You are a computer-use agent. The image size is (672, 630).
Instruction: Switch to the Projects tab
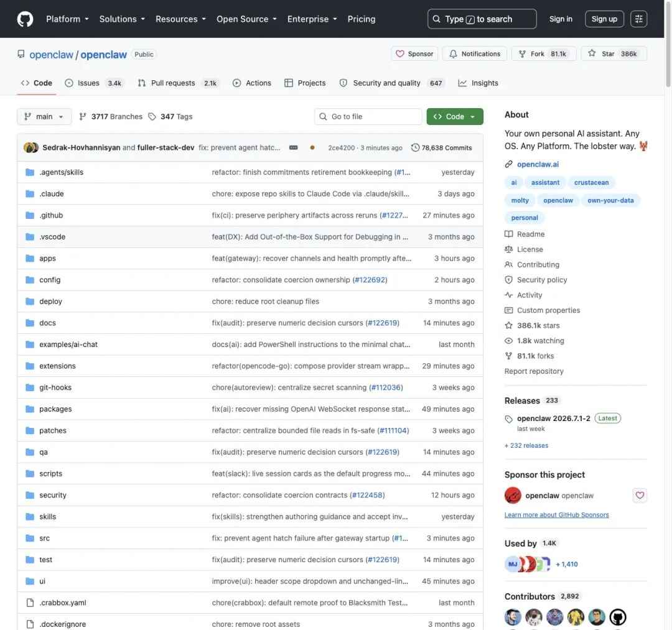[x=305, y=83]
